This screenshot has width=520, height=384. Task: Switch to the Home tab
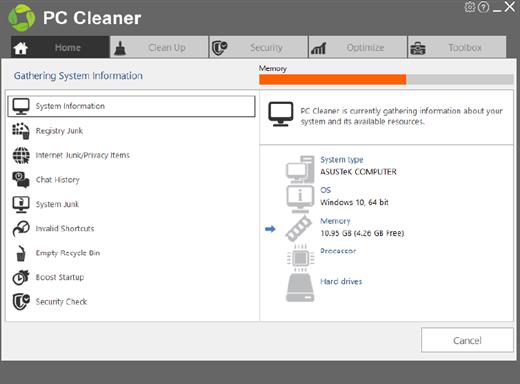(60, 47)
